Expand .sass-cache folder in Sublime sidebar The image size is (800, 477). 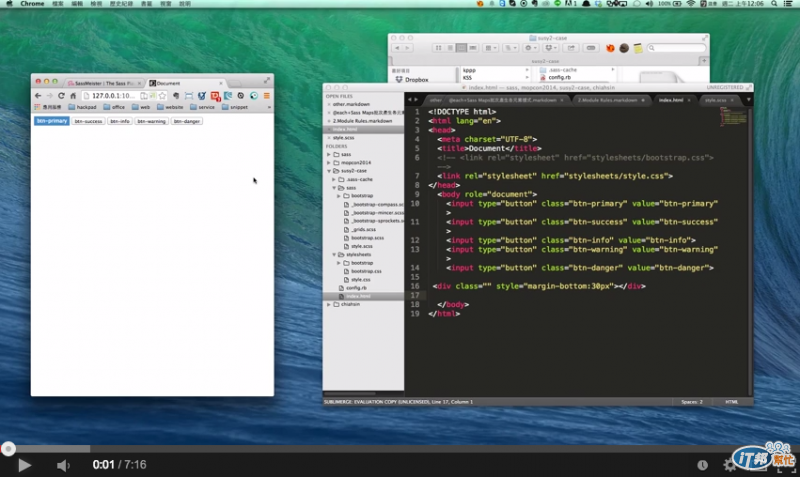(334, 179)
